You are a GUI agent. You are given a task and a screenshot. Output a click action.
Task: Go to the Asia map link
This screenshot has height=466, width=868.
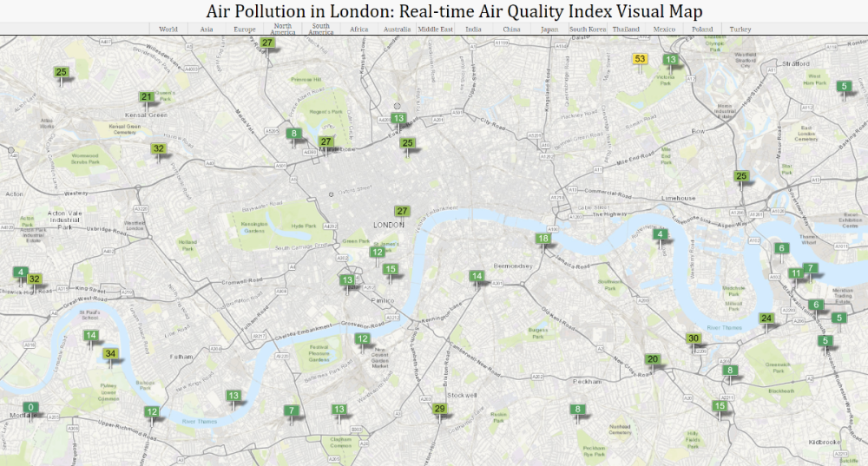(x=207, y=30)
